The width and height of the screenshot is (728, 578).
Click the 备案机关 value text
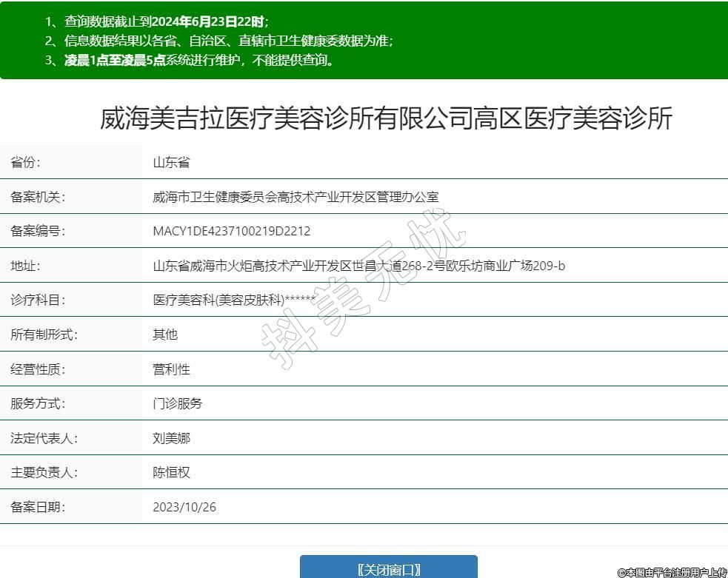coord(295,197)
